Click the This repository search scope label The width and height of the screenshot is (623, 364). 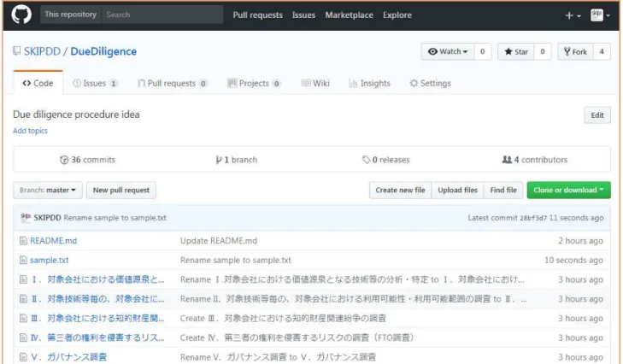click(71, 15)
